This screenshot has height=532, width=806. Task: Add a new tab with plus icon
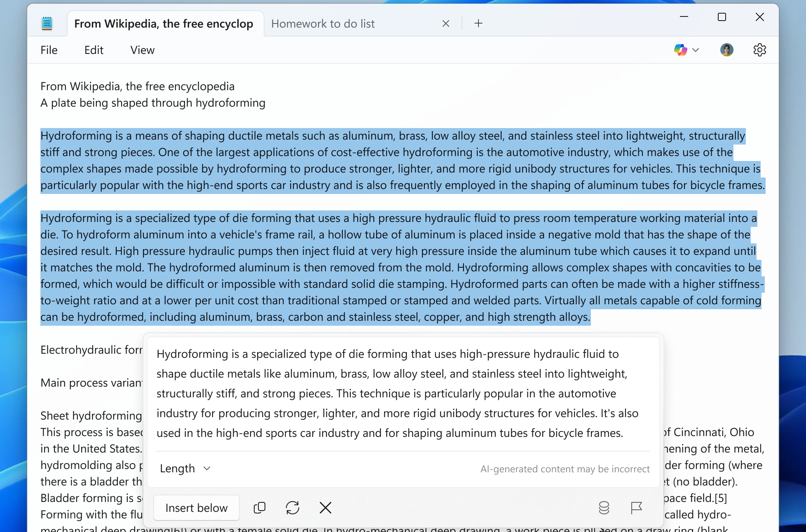pyautogui.click(x=478, y=23)
